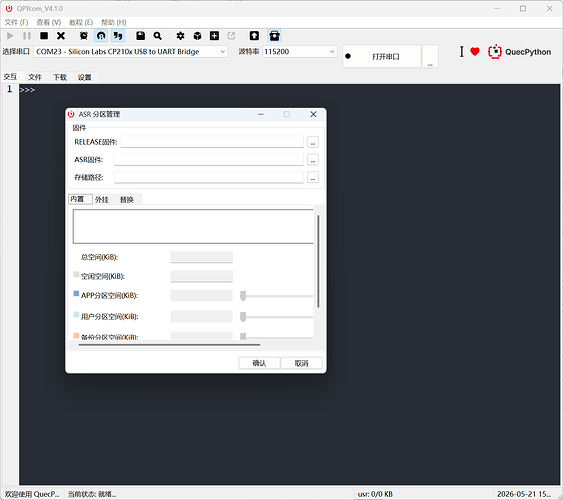This screenshot has height=500, width=563.
Task: Click the black stop square icon
Action: point(44,36)
